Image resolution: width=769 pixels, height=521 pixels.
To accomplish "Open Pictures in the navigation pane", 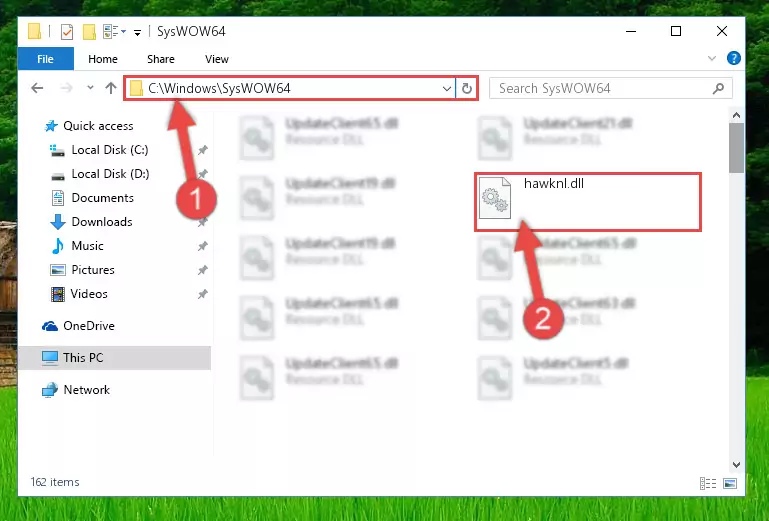I will click(x=93, y=270).
